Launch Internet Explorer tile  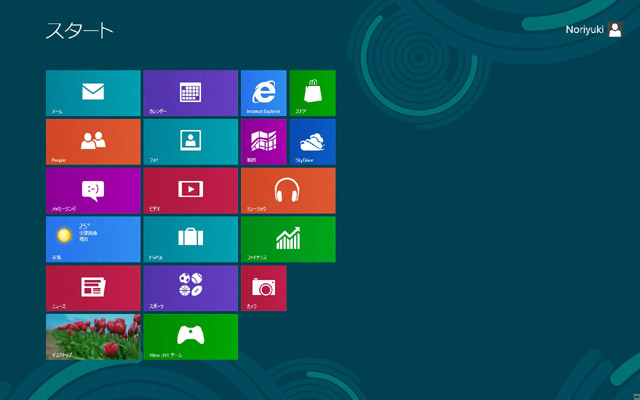263,93
